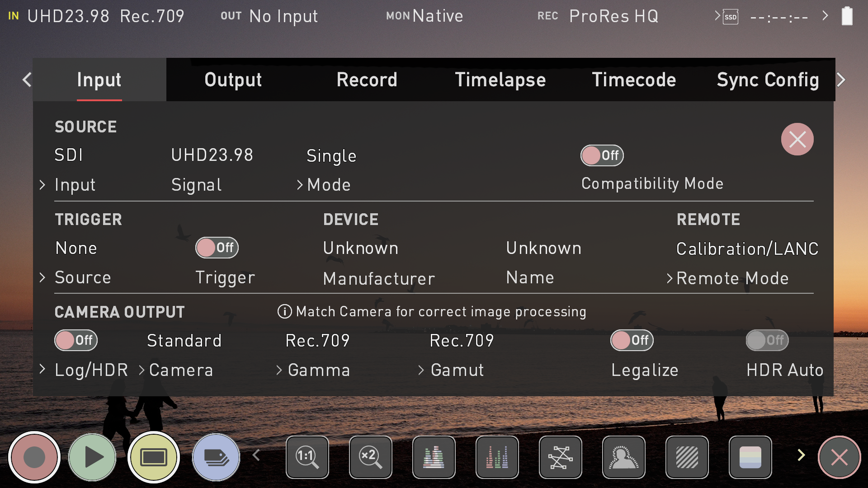
Task: Show the vectorscope tool
Action: click(561, 457)
